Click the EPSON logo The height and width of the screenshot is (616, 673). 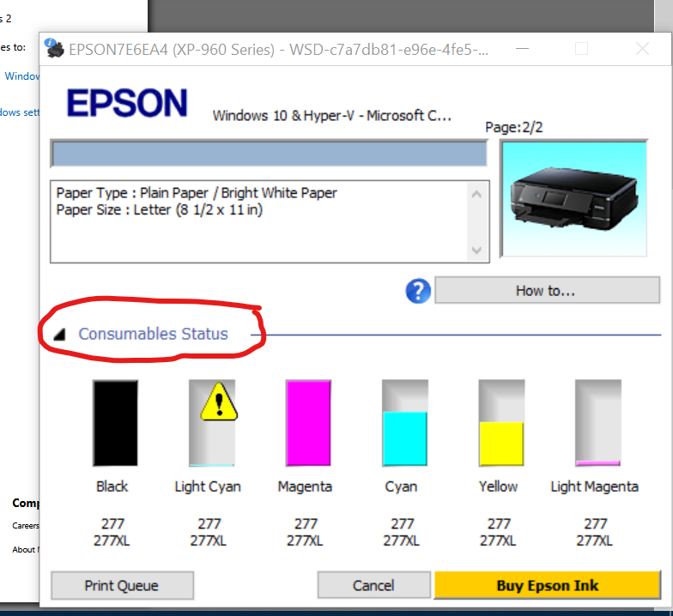[127, 103]
